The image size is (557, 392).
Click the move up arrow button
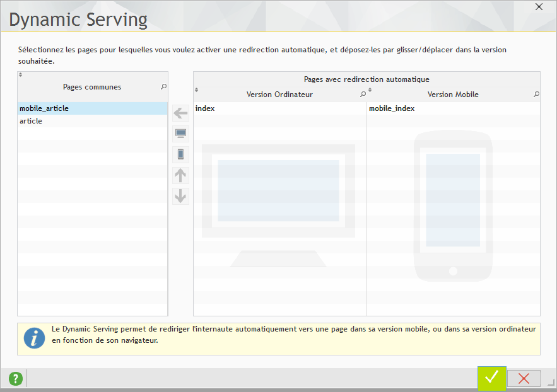[x=180, y=175]
